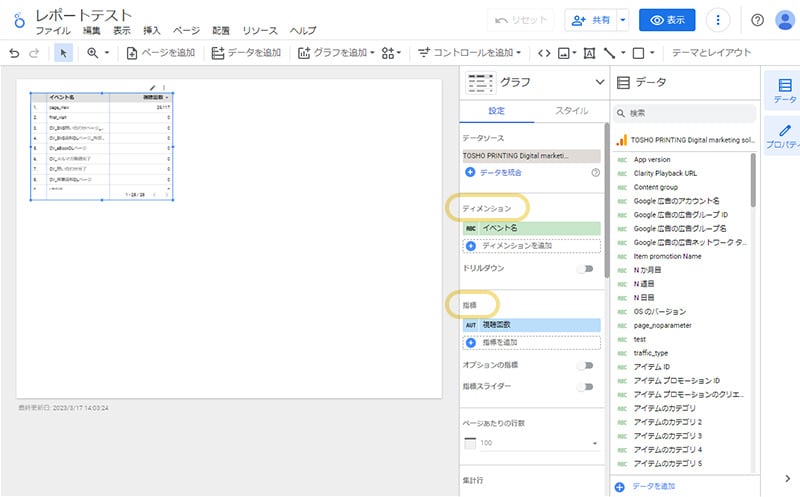800x497 pixels.
Task: Select the line drawing tool
Action: tap(609, 53)
